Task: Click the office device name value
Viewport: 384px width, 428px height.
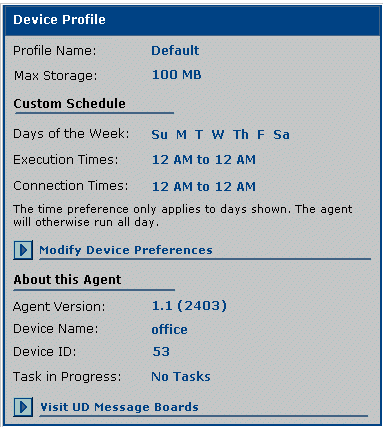Action: click(x=169, y=329)
